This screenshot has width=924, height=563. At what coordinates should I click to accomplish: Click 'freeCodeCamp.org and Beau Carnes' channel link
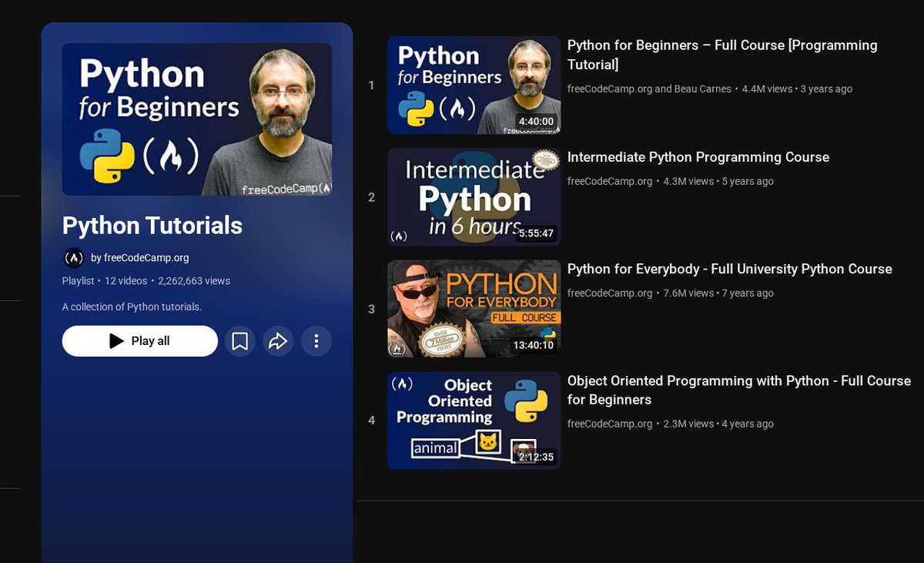[x=649, y=89]
